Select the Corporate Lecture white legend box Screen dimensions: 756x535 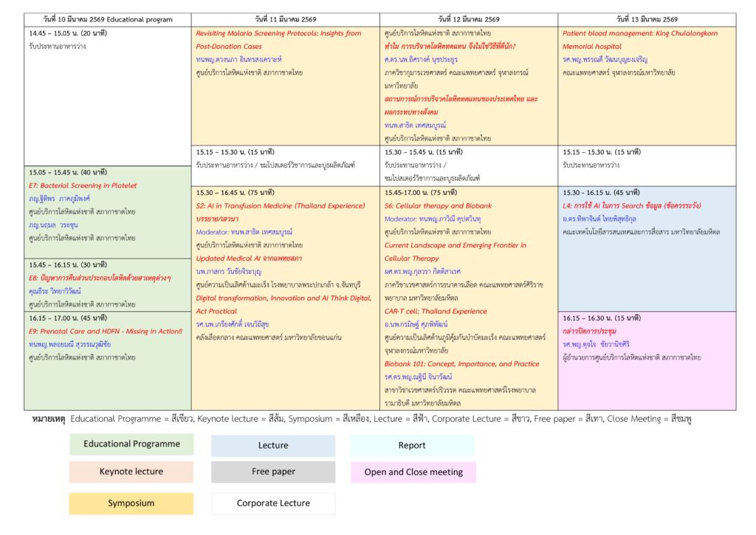(x=272, y=503)
